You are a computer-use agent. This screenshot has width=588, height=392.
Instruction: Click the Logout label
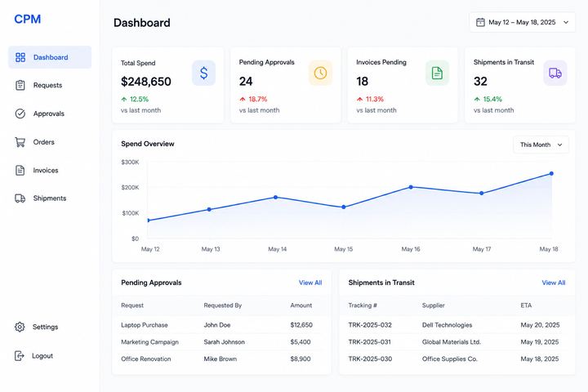pyautogui.click(x=42, y=355)
